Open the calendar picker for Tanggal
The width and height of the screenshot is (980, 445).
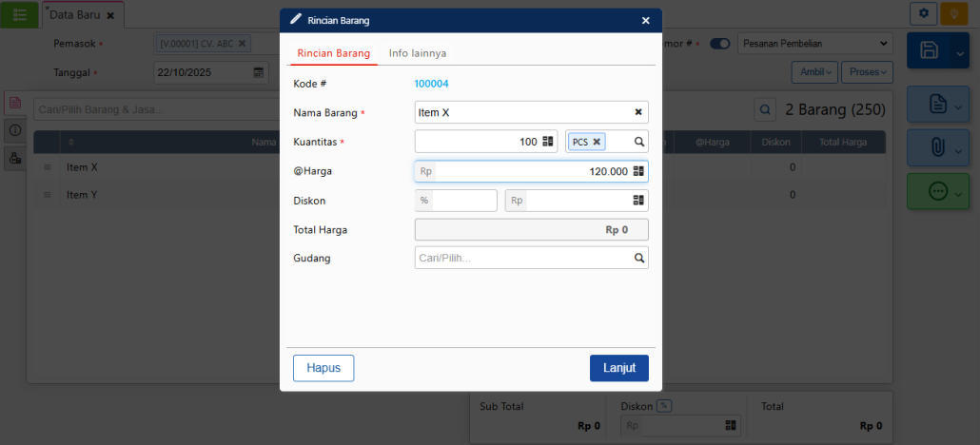[x=259, y=72]
